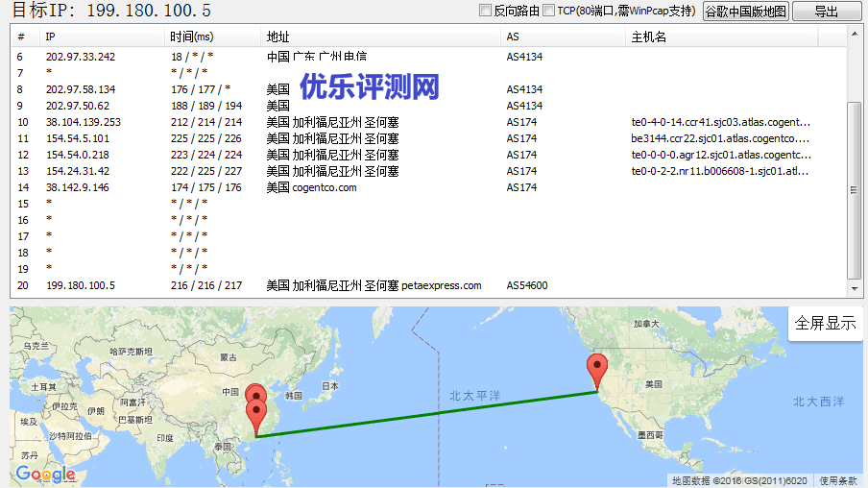The height and width of the screenshot is (488, 868).
Task: Open the 谷歌中国版地图 button
Action: point(745,12)
